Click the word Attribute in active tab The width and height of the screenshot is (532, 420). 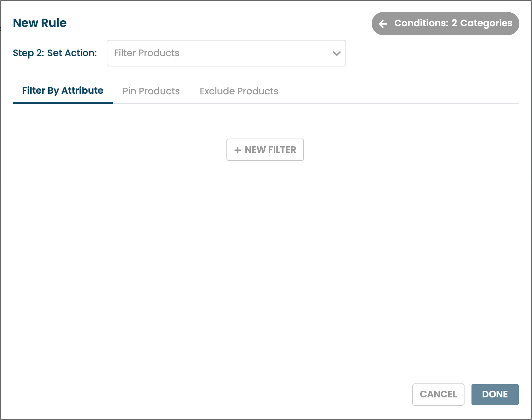pos(82,91)
